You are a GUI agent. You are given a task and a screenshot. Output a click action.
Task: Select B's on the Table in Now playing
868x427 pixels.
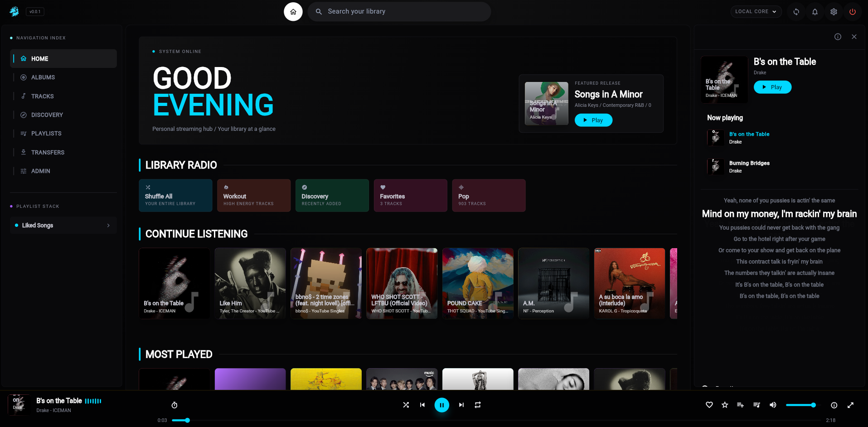[x=780, y=138]
